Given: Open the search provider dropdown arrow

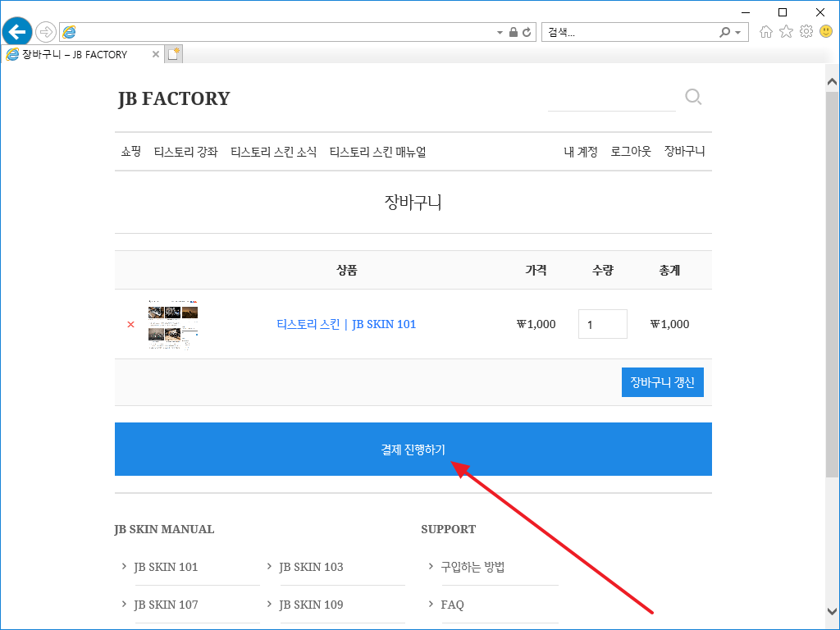Looking at the screenshot, I should pyautogui.click(x=738, y=33).
